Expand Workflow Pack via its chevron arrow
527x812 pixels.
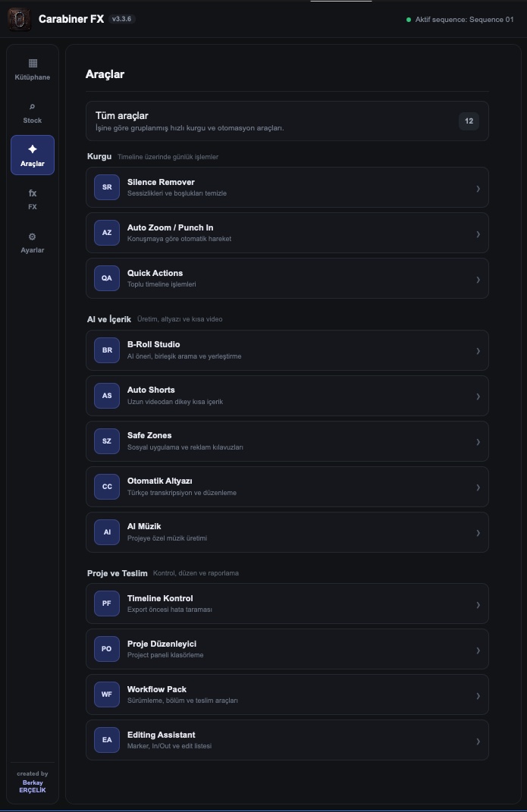tap(478, 695)
